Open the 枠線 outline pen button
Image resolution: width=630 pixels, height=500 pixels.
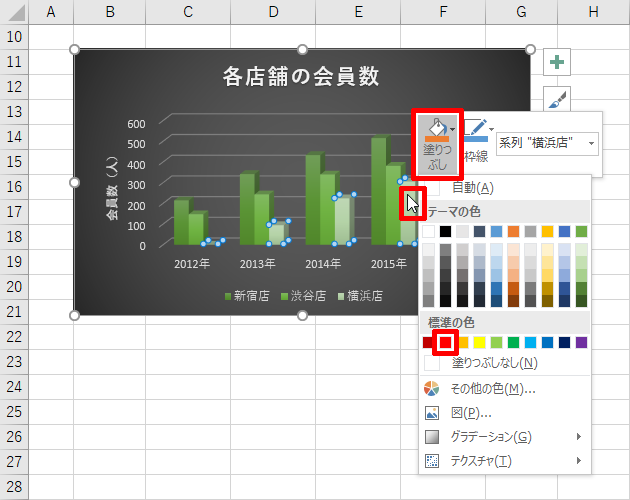pyautogui.click(x=477, y=141)
